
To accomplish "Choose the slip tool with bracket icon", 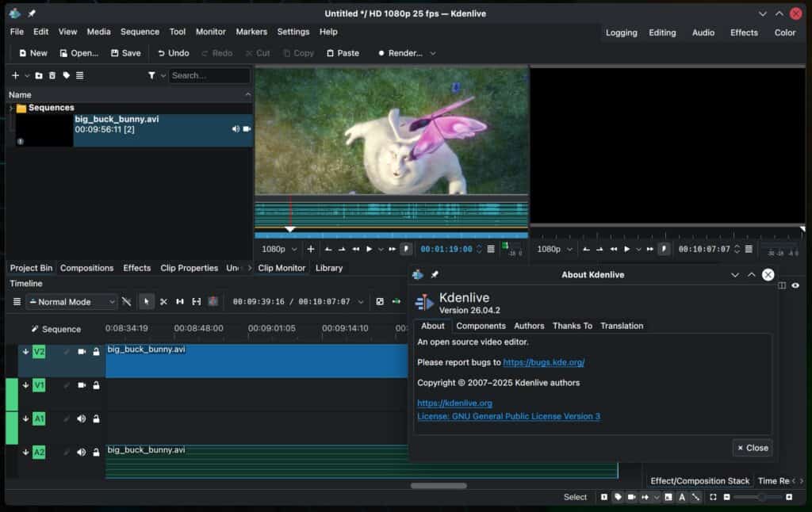I will (197, 302).
